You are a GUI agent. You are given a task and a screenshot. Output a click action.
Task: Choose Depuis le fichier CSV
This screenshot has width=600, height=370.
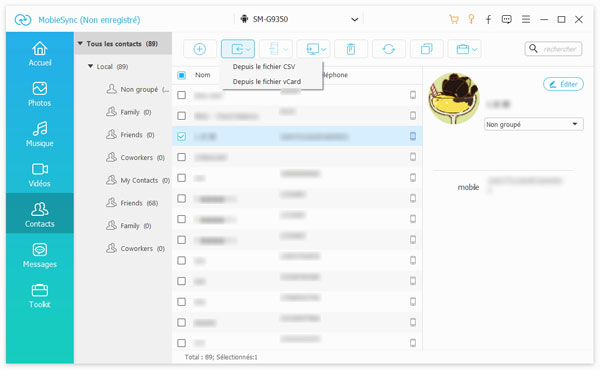coord(264,67)
